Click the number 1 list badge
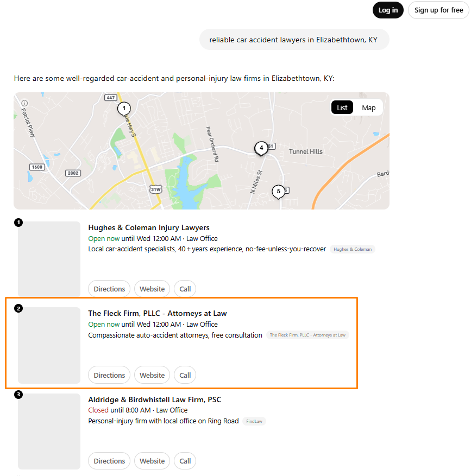Viewport: 471px width, 476px height. (x=18, y=223)
